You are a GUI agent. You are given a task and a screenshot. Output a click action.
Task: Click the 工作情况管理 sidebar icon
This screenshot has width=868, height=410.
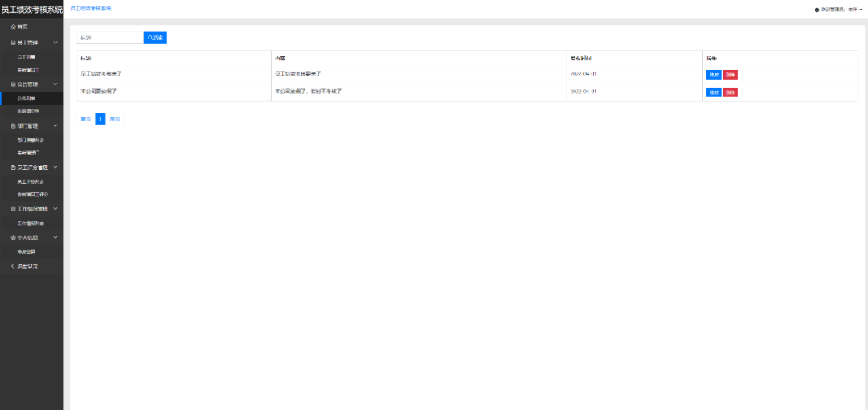(x=13, y=209)
